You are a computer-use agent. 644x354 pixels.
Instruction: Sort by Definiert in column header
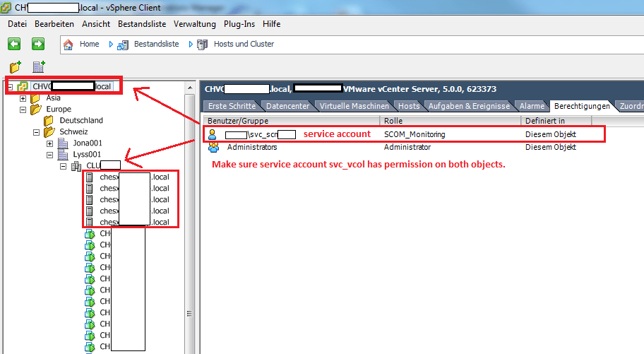click(x=556, y=121)
